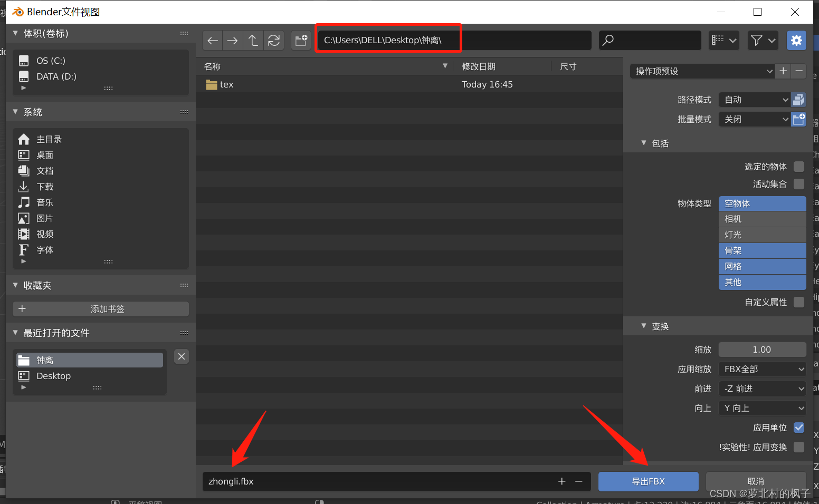This screenshot has height=504, width=819.
Task: Enable the 活动集合 checkbox
Action: coord(799,184)
